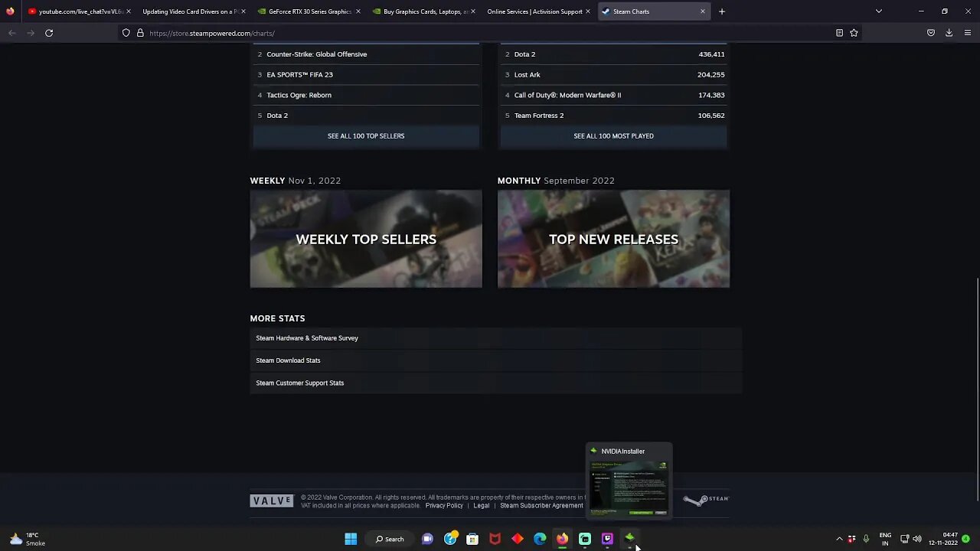
Task: Open the Pocket save icon
Action: click(931, 33)
